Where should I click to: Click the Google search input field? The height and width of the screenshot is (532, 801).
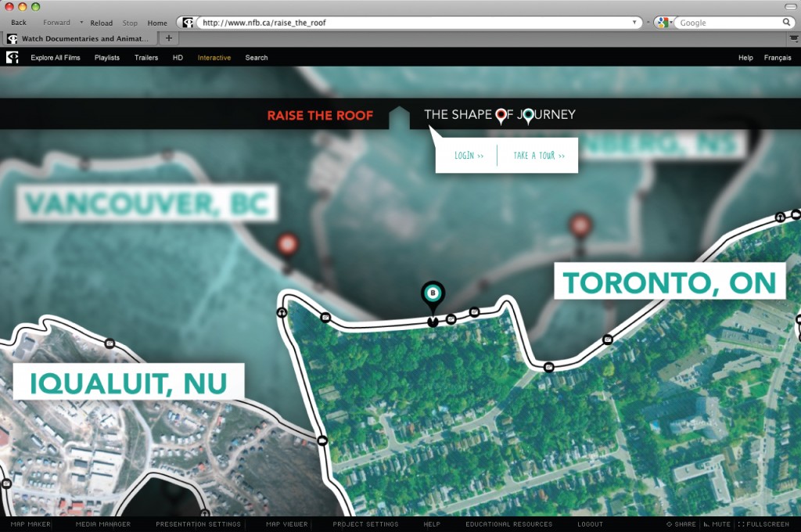pos(729,23)
